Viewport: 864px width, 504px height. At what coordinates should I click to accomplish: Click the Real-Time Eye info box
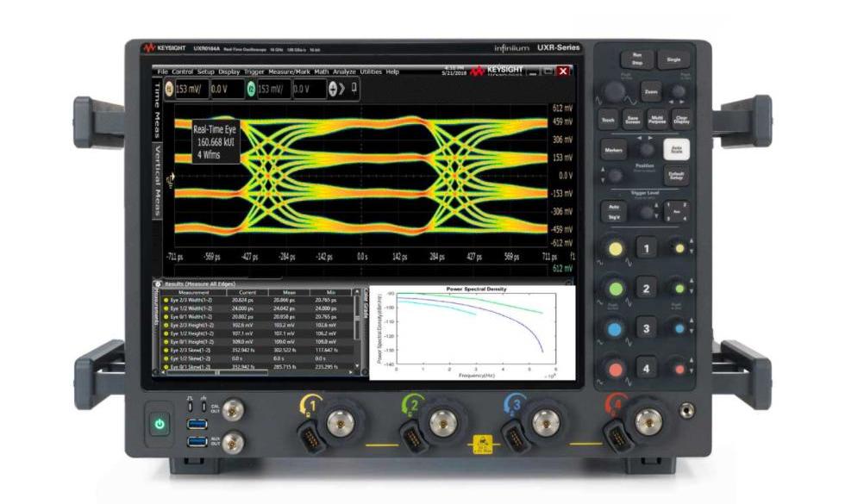pos(215,142)
